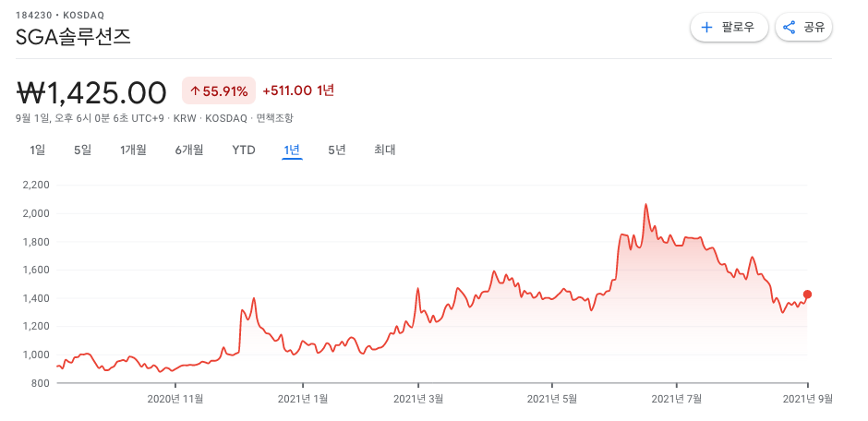Screen dimensions: 868x421
Task: Click the 2021년 5월 axis label
Action: coord(552,398)
